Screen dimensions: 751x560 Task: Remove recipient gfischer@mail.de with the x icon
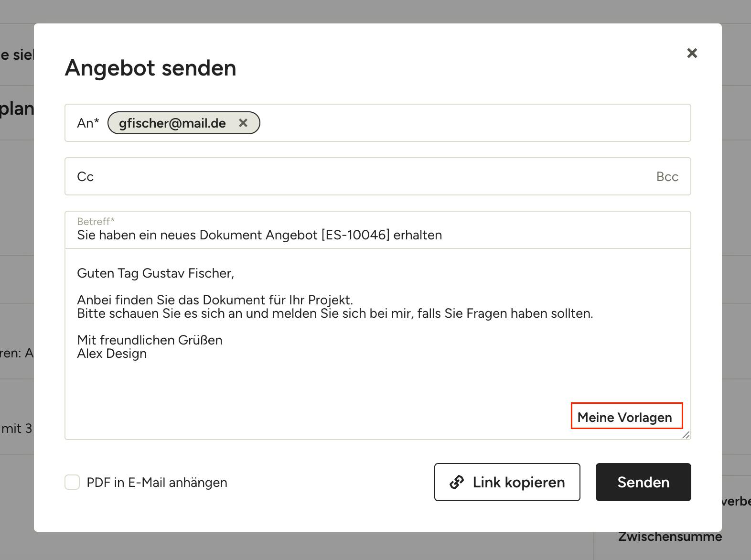(243, 123)
